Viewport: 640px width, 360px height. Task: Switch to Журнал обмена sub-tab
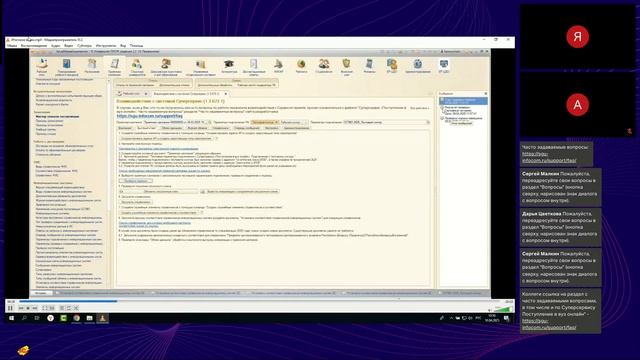pos(197,128)
